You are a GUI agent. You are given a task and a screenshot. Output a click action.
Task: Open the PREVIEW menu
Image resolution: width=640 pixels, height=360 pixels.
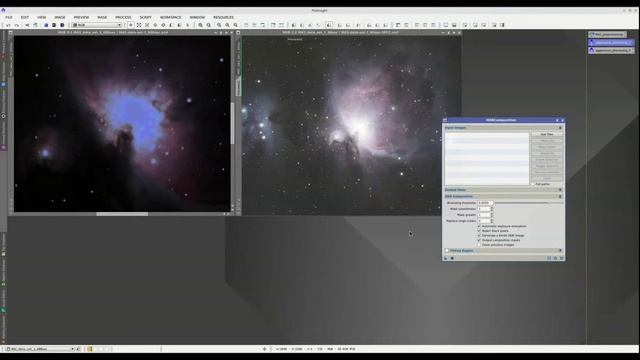(81, 18)
